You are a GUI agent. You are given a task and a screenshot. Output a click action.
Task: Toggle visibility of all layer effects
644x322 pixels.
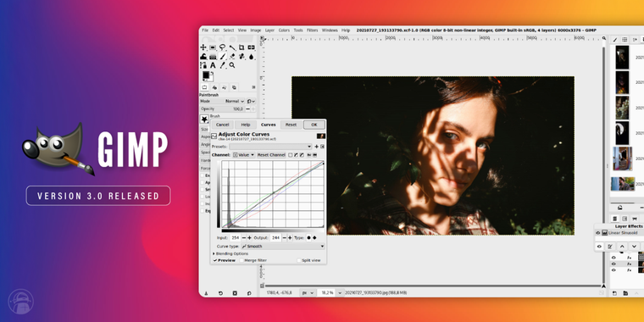[x=599, y=247]
